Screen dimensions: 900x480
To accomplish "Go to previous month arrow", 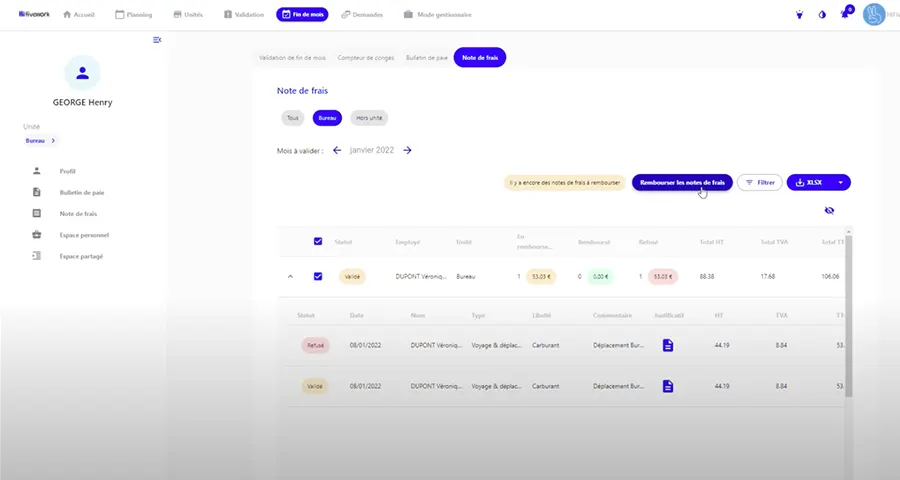I will click(337, 150).
